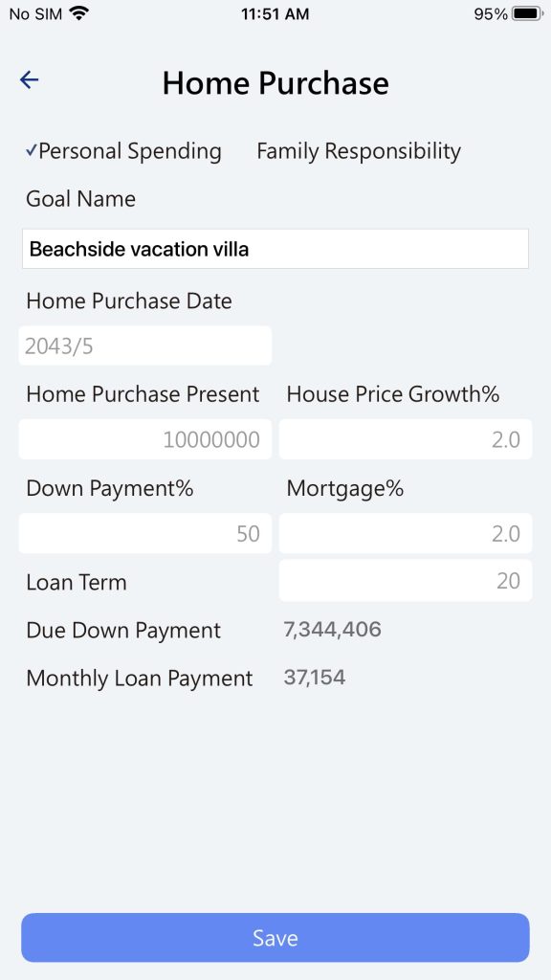Image resolution: width=551 pixels, height=980 pixels.
Task: Change the House Price Growth% value
Action: point(406,439)
